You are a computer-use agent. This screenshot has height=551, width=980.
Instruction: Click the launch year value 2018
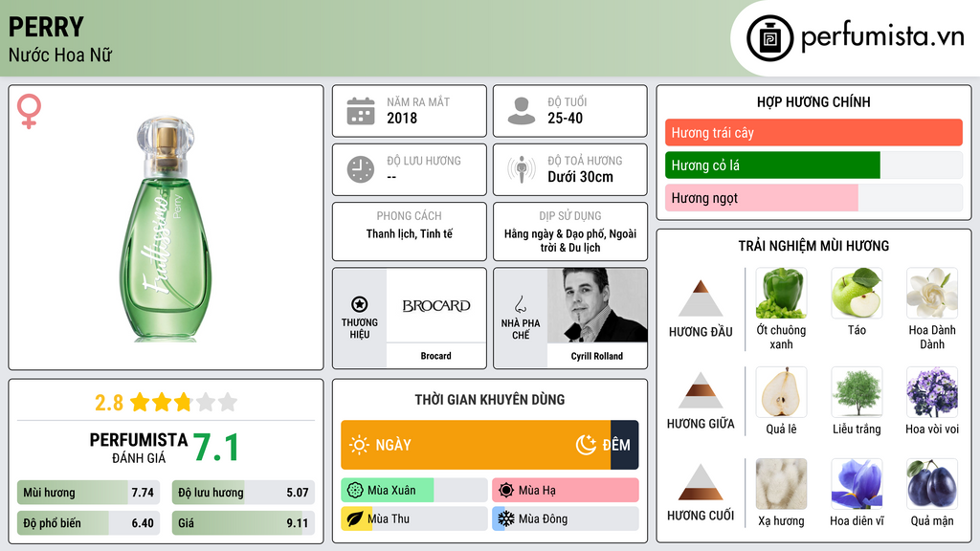pyautogui.click(x=402, y=118)
